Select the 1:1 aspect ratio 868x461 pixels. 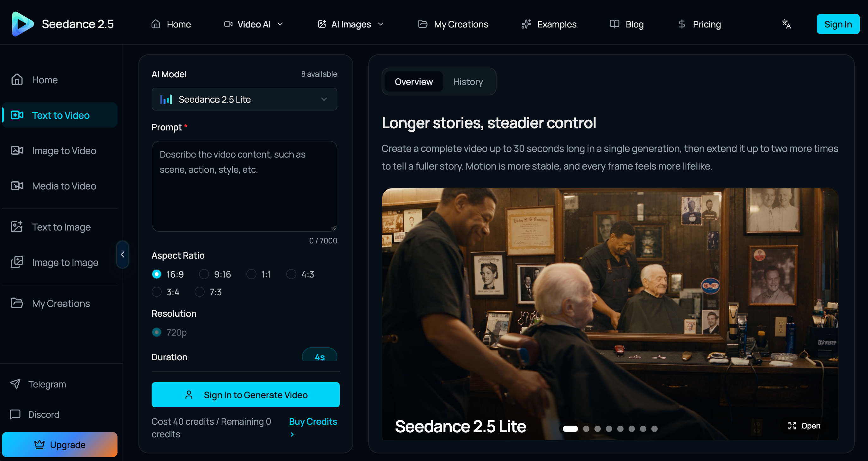[x=251, y=274]
